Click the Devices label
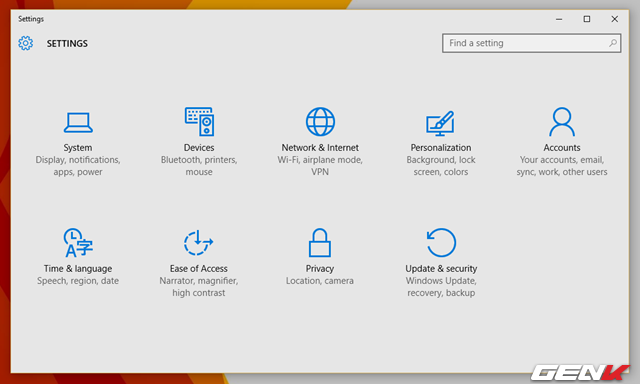This screenshot has height=384, width=640. 199,147
